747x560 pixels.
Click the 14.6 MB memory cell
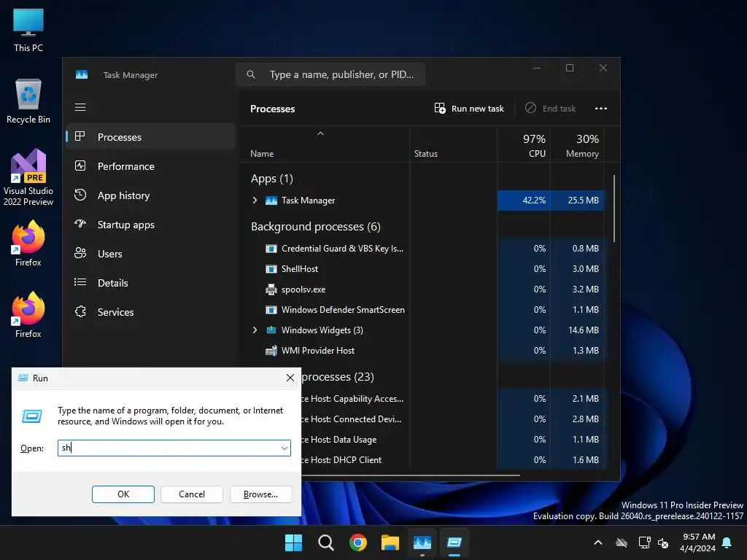(578, 330)
